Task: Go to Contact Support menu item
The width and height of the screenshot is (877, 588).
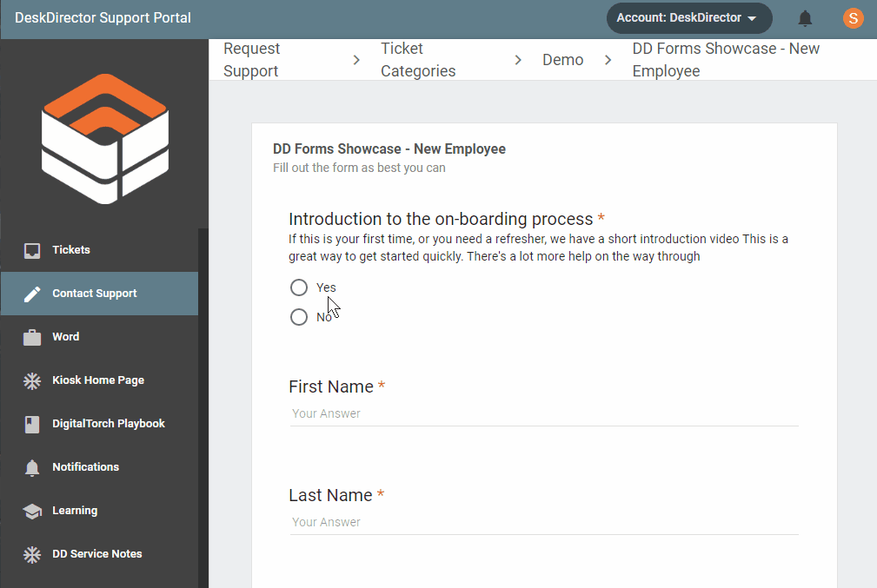Action: pos(100,294)
